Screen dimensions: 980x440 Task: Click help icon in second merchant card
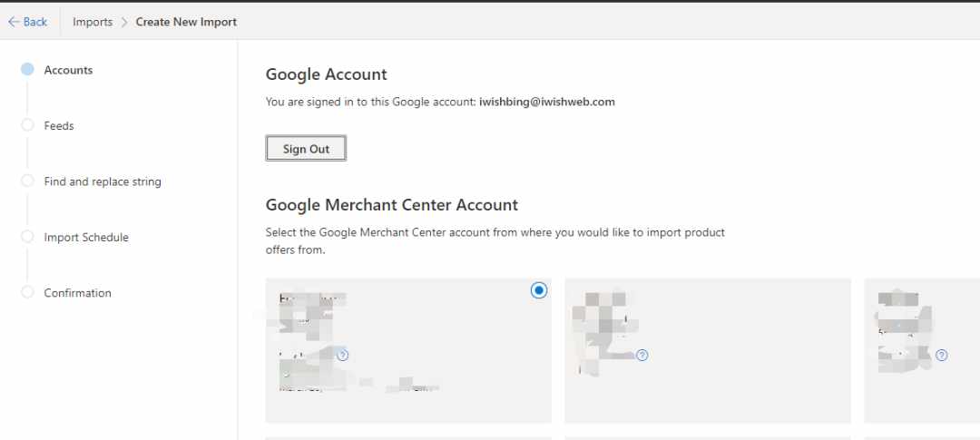642,355
